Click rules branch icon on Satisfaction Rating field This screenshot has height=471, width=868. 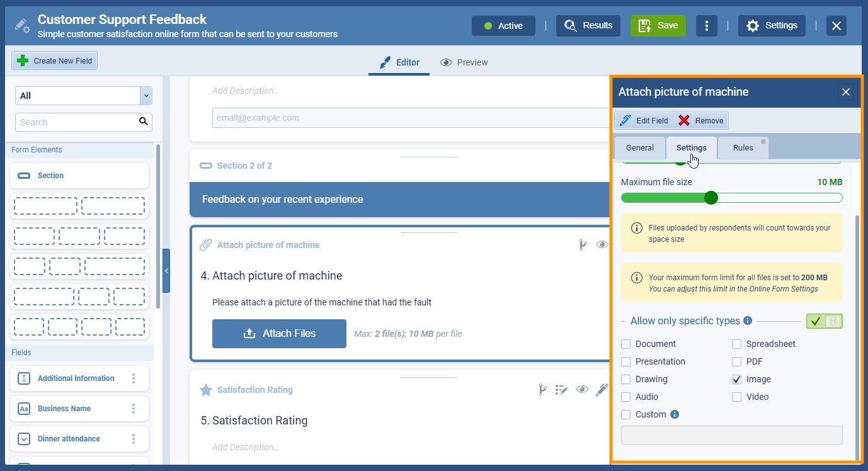tap(542, 390)
